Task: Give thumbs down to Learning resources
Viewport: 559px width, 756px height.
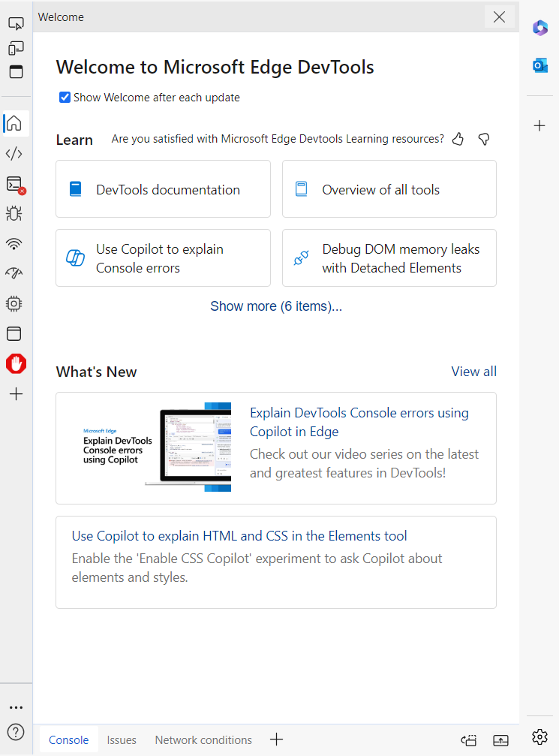Action: click(484, 139)
